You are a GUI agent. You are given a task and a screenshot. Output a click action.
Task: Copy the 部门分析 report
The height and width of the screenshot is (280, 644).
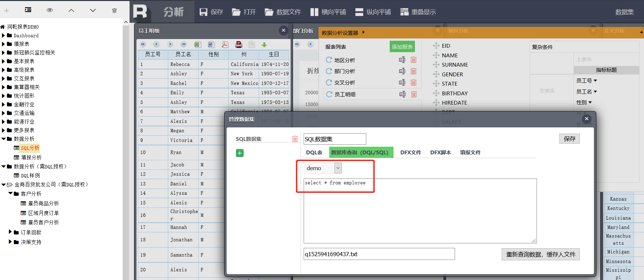pyautogui.click(x=402, y=71)
